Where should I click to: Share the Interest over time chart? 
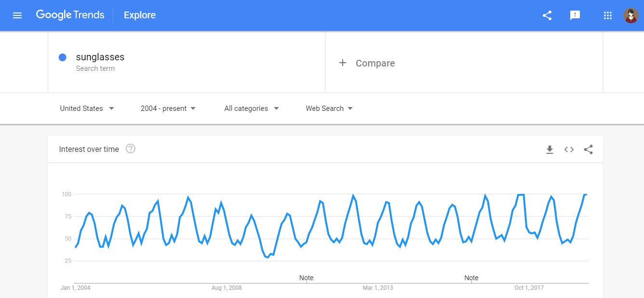point(588,149)
